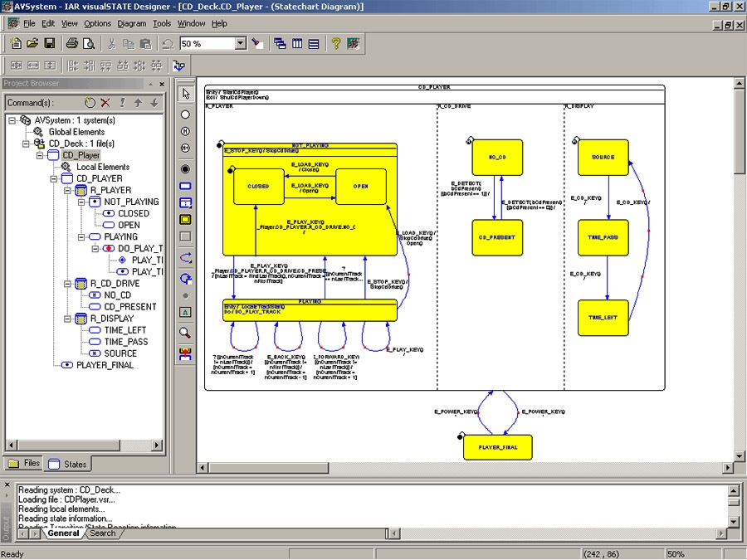
Task: Click the red X delete command icon
Action: click(105, 103)
